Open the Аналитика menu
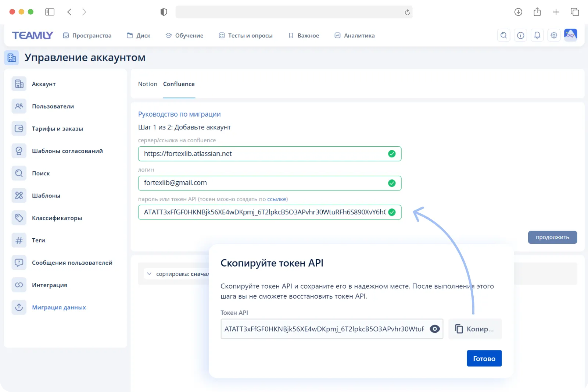Image resolution: width=588 pixels, height=392 pixels. pos(355,36)
